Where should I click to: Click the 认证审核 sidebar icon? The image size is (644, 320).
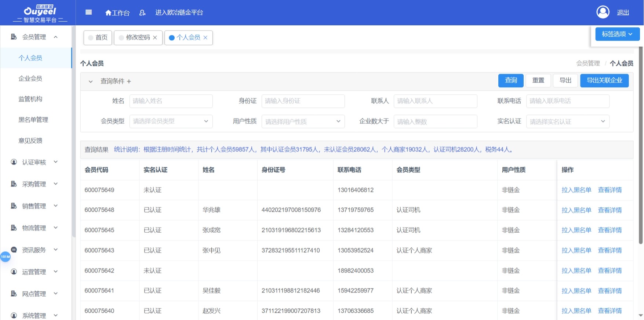click(14, 162)
